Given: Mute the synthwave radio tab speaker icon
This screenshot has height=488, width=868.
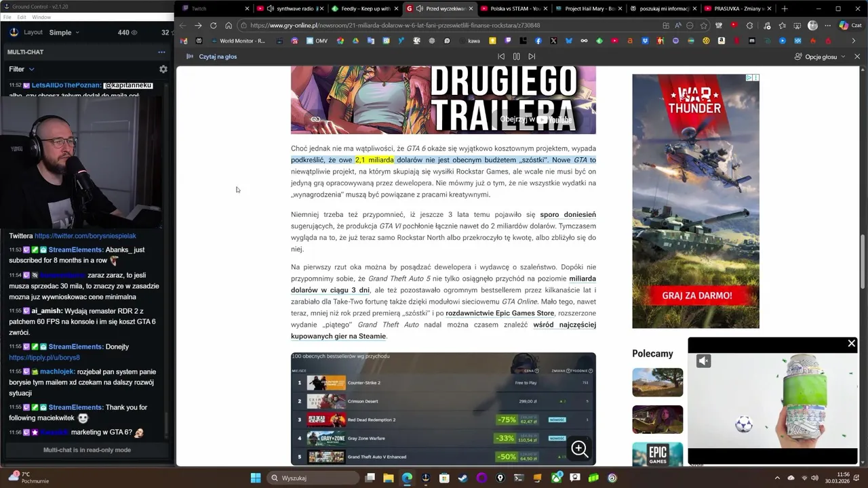Looking at the screenshot, I should click(x=271, y=9).
